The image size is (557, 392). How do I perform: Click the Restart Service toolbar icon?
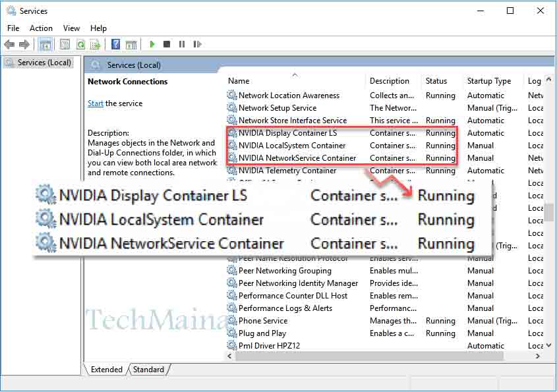(x=196, y=44)
